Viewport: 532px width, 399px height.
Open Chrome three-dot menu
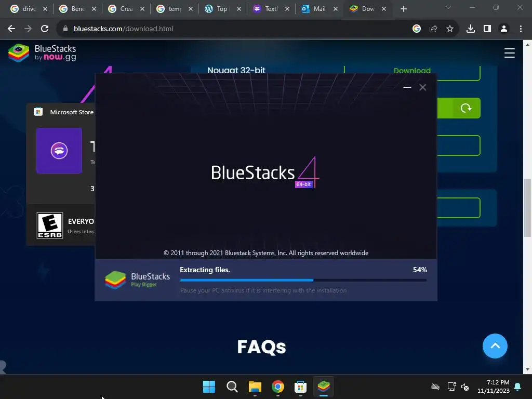tap(521, 29)
